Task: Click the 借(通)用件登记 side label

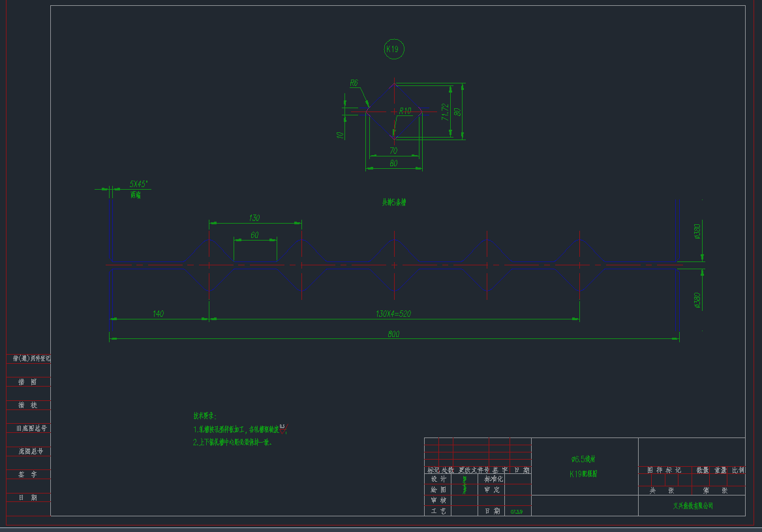Action: pos(31,359)
